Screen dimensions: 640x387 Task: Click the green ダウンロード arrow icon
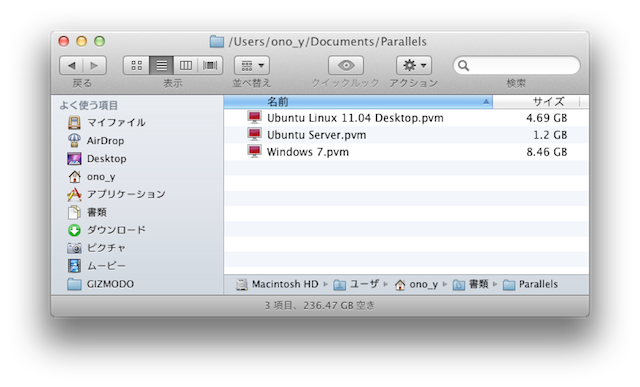point(74,230)
